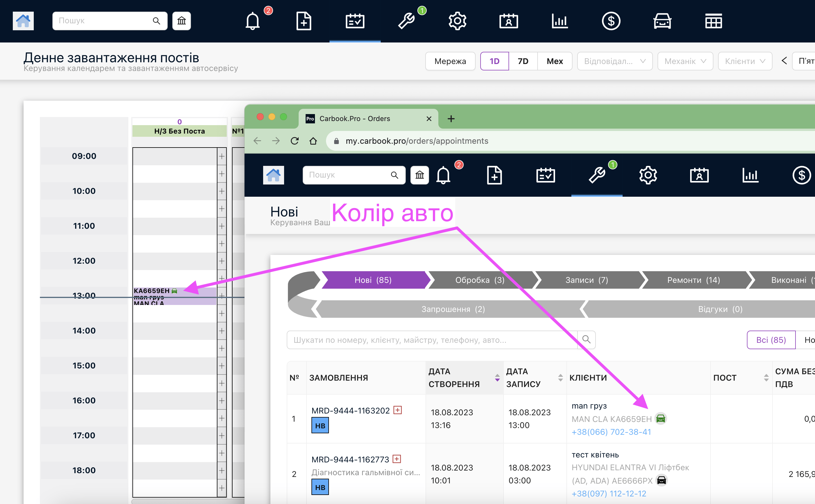This screenshot has height=504, width=815.
Task: Open notifications bell in Orders window
Action: [x=443, y=175]
